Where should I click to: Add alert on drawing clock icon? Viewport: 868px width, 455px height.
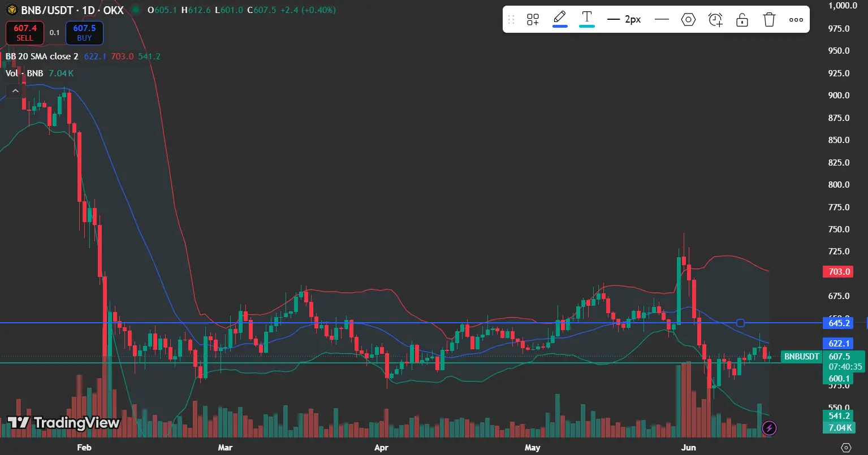pos(715,20)
